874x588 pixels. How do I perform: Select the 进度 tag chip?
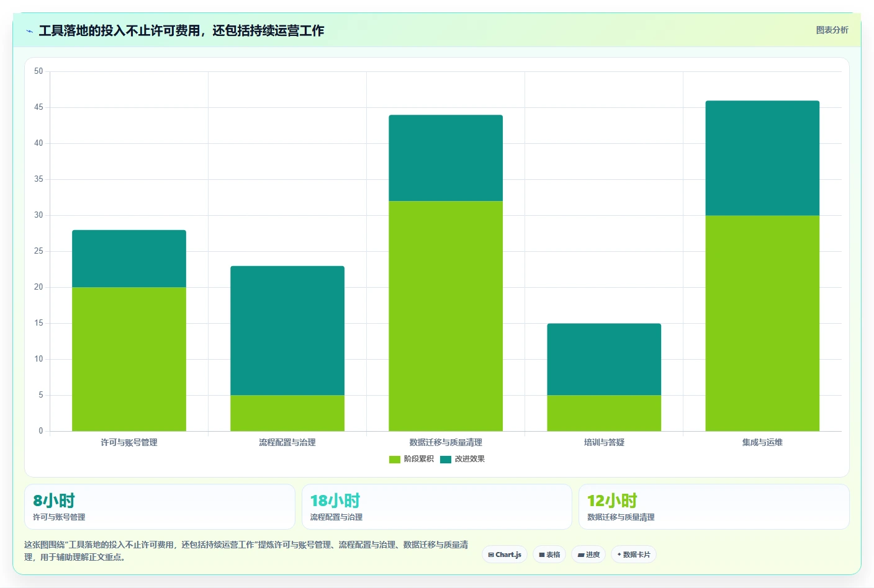click(x=588, y=555)
